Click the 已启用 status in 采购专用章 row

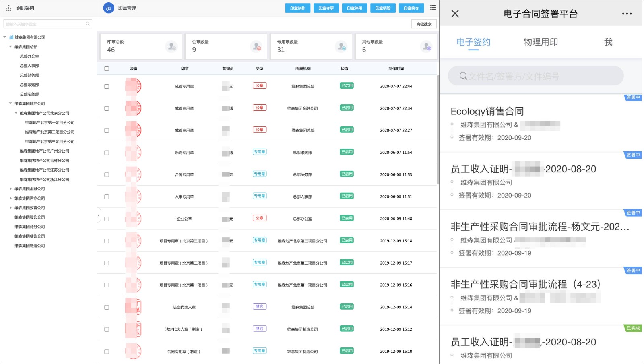[x=347, y=152]
